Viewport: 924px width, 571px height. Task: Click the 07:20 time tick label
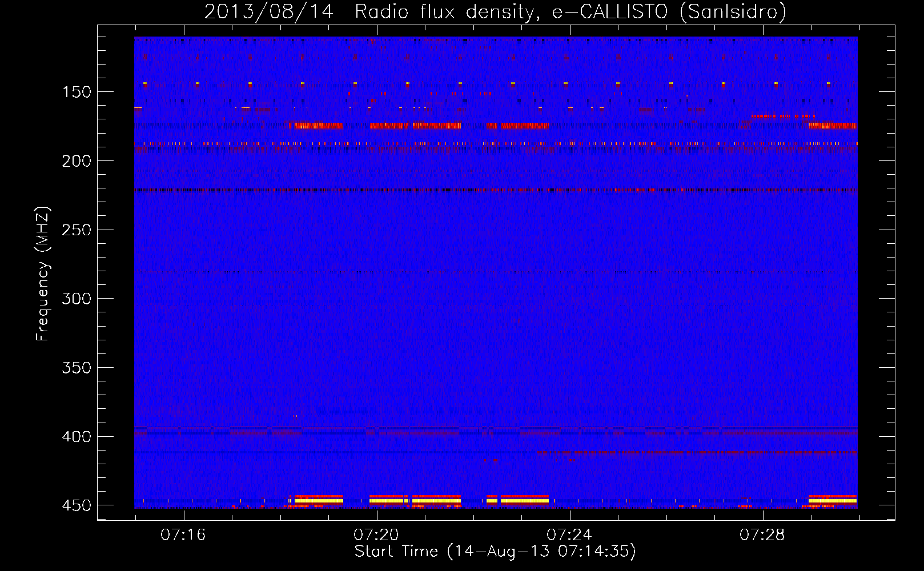point(376,534)
